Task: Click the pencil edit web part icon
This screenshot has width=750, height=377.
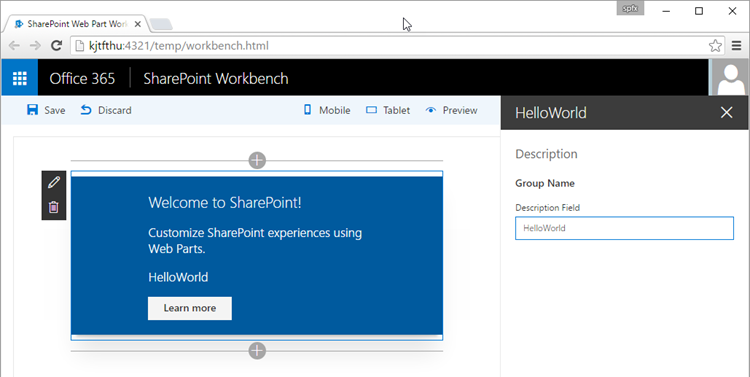Action: coord(54,182)
